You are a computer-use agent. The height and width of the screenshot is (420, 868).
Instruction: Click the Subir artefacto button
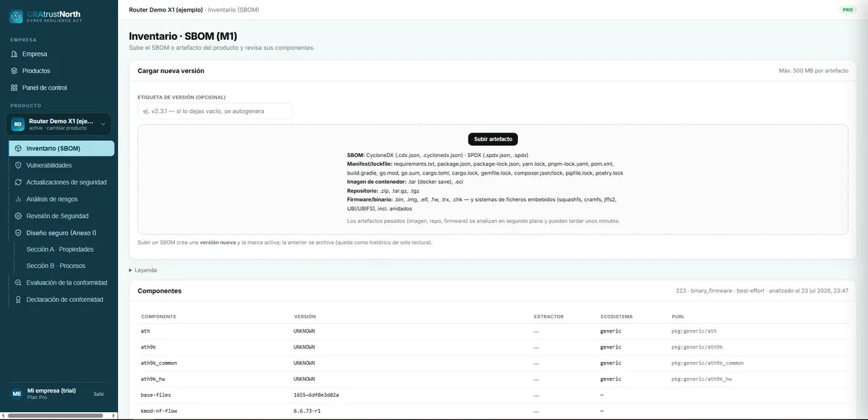tap(493, 139)
